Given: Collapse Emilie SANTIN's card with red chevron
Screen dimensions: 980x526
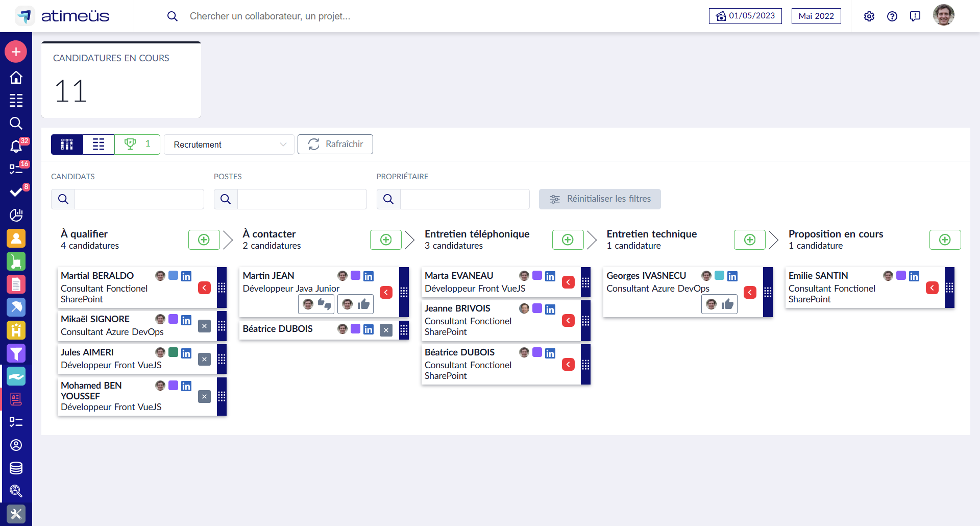Looking at the screenshot, I should 933,288.
